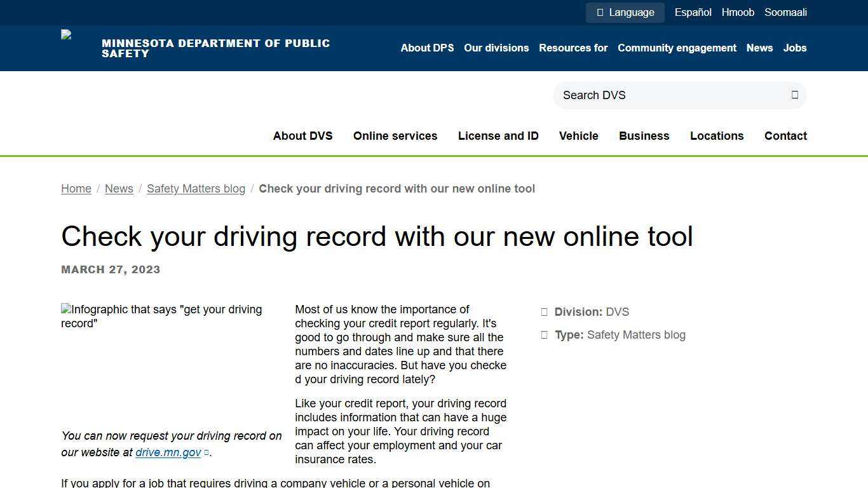
Task: Switch to the Vehicle navigation tab
Action: pos(578,135)
